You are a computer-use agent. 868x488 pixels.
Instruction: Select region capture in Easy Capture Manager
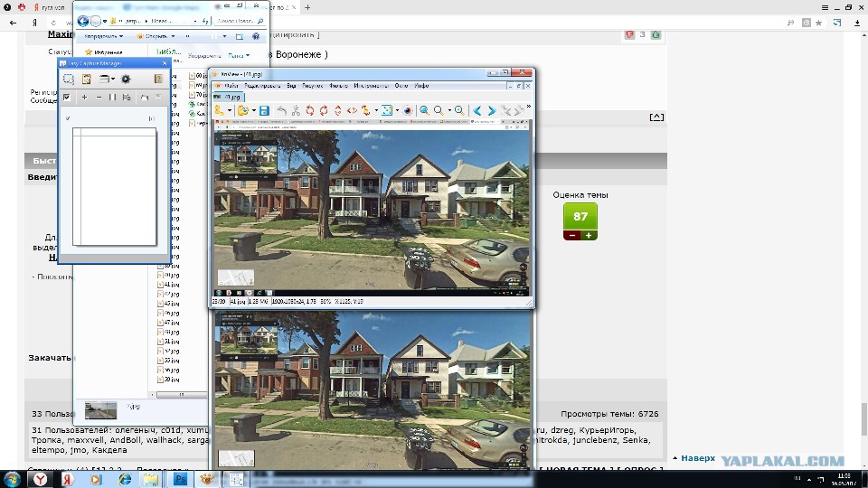[x=68, y=80]
